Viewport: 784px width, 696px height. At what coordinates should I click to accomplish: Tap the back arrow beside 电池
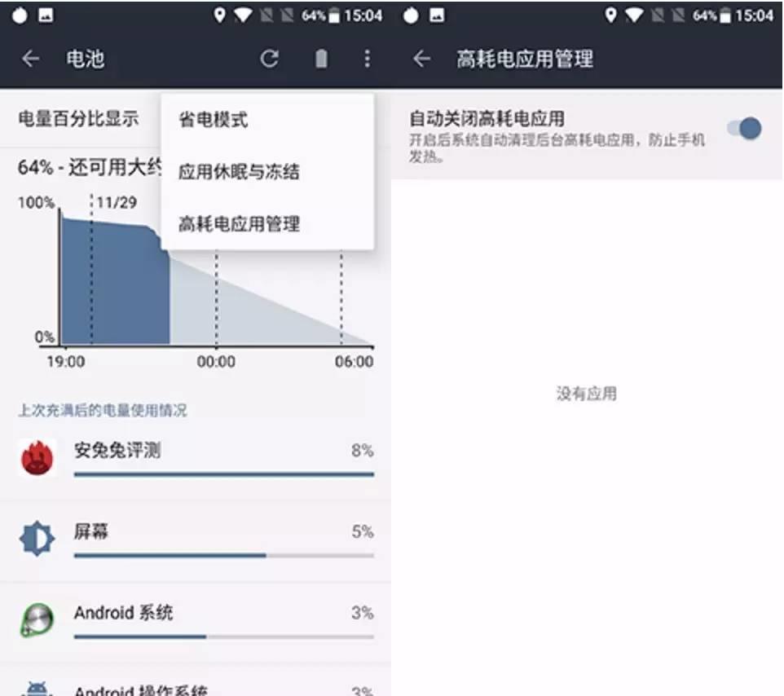coord(30,59)
